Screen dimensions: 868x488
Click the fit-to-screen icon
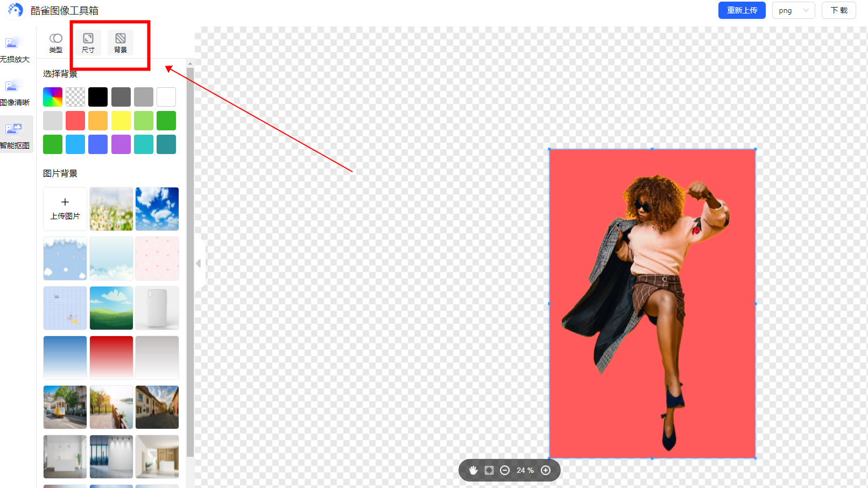pyautogui.click(x=489, y=470)
